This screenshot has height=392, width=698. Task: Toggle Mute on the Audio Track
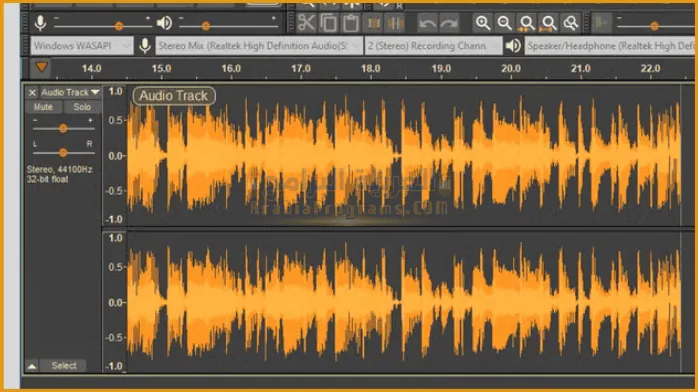[x=43, y=107]
